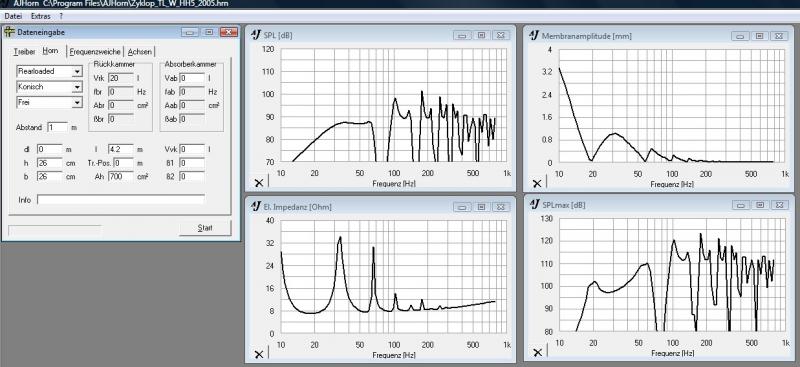Image resolution: width=800 pixels, height=367 pixels.
Task: Click the X cursor icon below SPL graph
Action: pos(259,183)
